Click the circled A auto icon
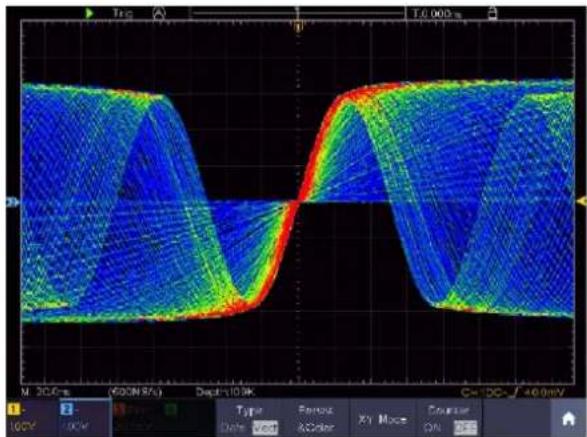The image size is (587, 437). pyautogui.click(x=159, y=14)
